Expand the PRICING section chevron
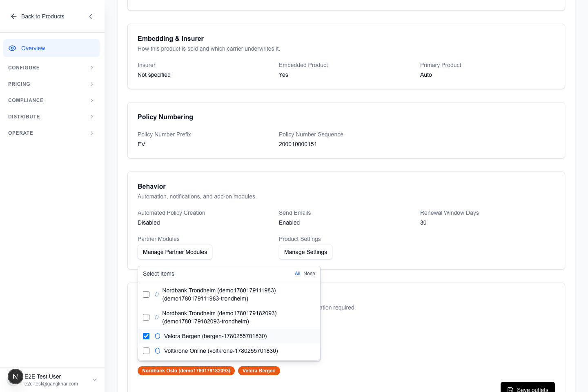The image size is (588, 392). tap(92, 84)
